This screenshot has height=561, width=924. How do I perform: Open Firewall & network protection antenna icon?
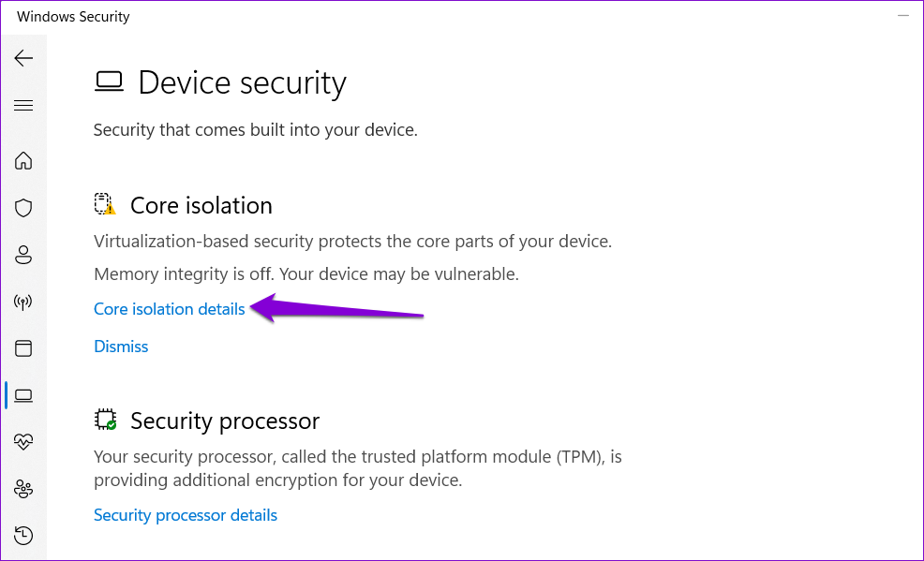click(23, 302)
